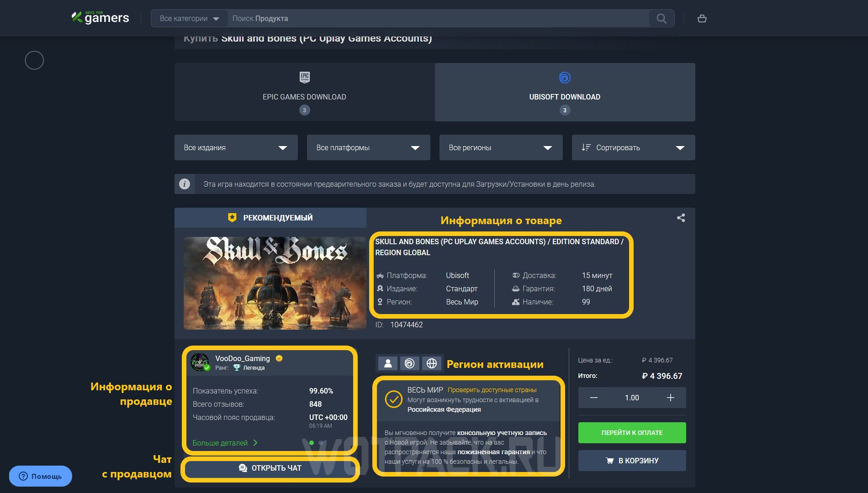Click ПЕРЕЙТИ К ОПЛАТЕ button

632,433
